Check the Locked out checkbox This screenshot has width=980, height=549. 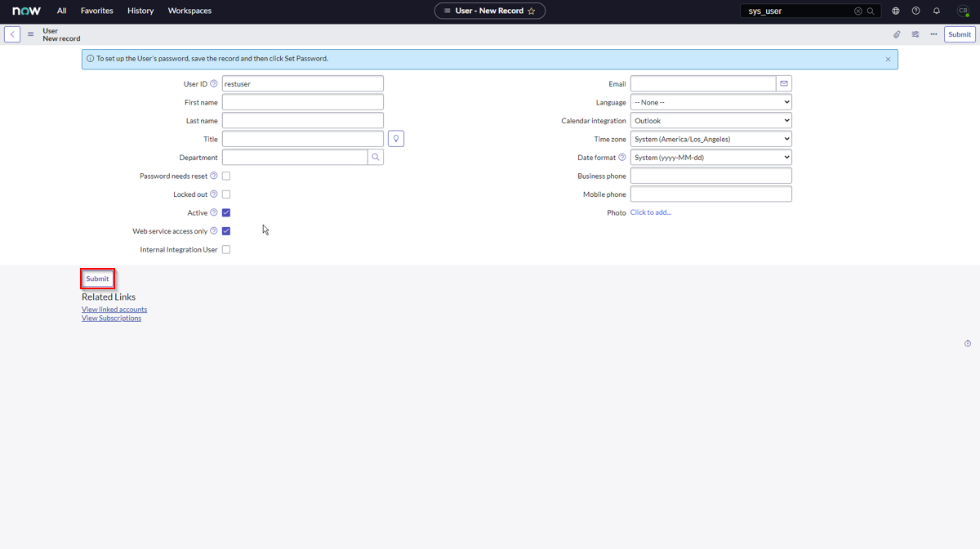point(226,194)
